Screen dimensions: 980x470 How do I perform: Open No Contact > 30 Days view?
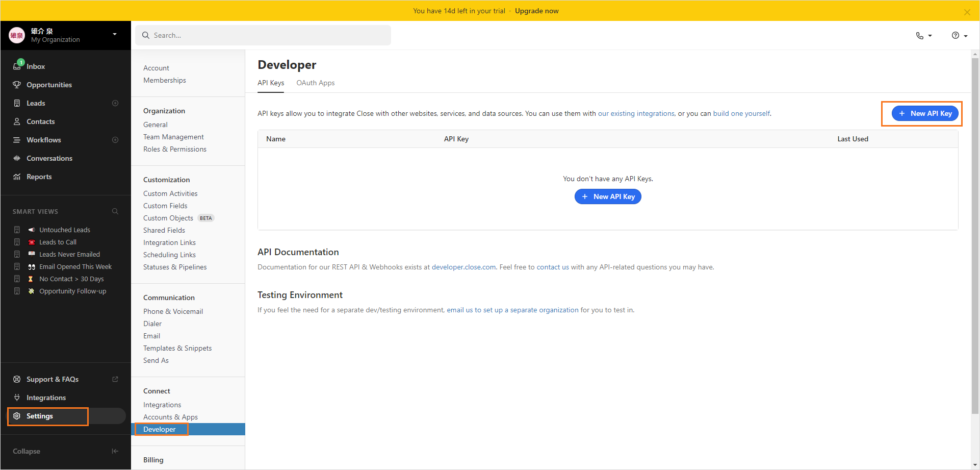71,279
